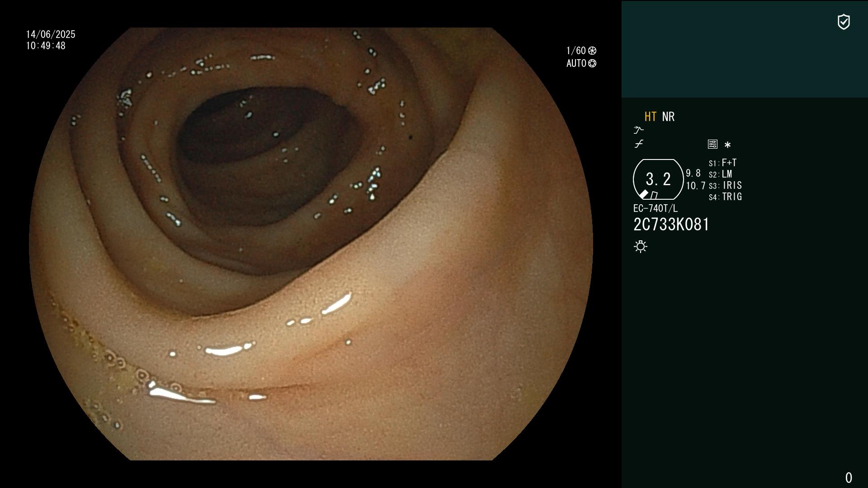Click the shutter speed 1/60 indicator icon
The height and width of the screenshot is (488, 868).
tap(592, 51)
